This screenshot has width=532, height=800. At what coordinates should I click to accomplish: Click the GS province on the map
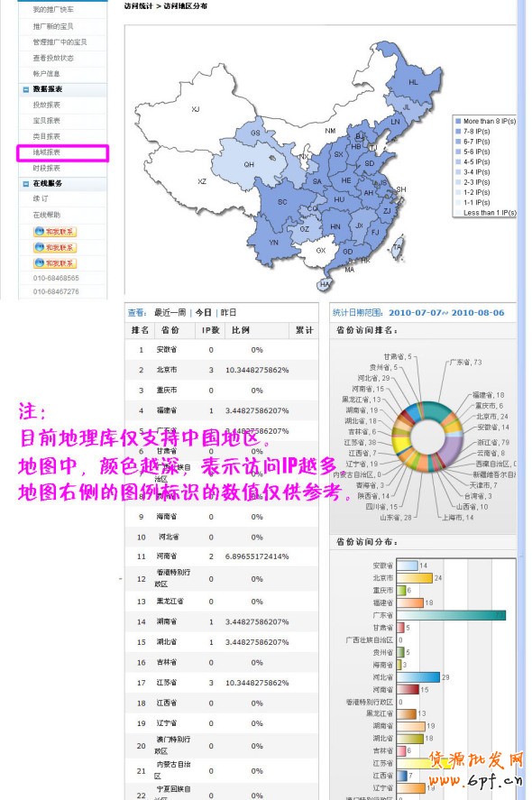255,133
